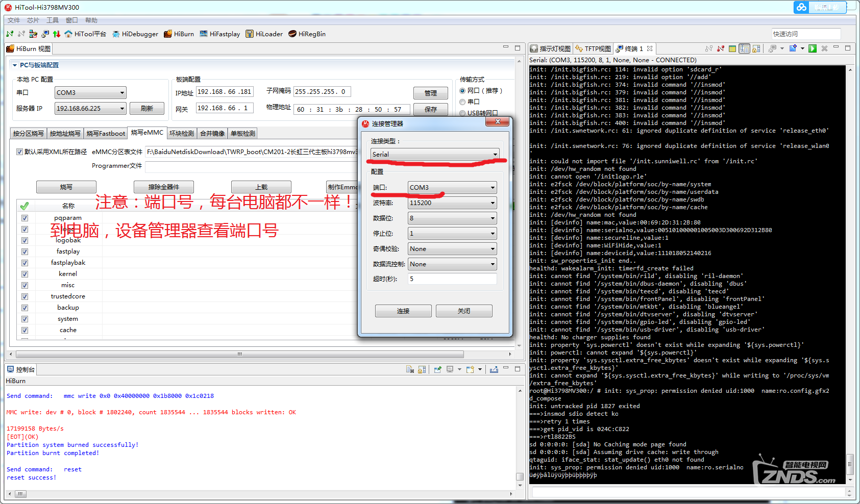
Task: Click the terminal disconnect red icon
Action: [721, 48]
